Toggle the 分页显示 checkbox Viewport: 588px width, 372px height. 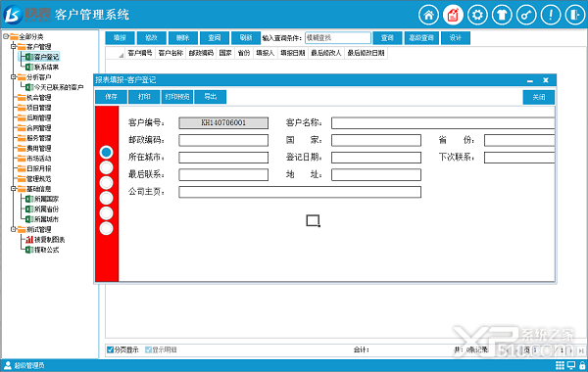[110, 349]
